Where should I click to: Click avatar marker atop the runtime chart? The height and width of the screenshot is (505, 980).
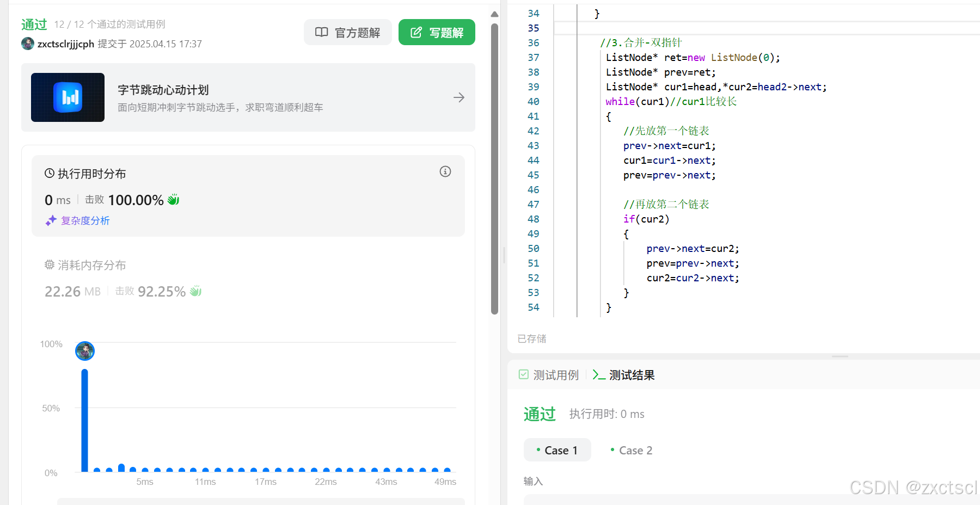85,351
